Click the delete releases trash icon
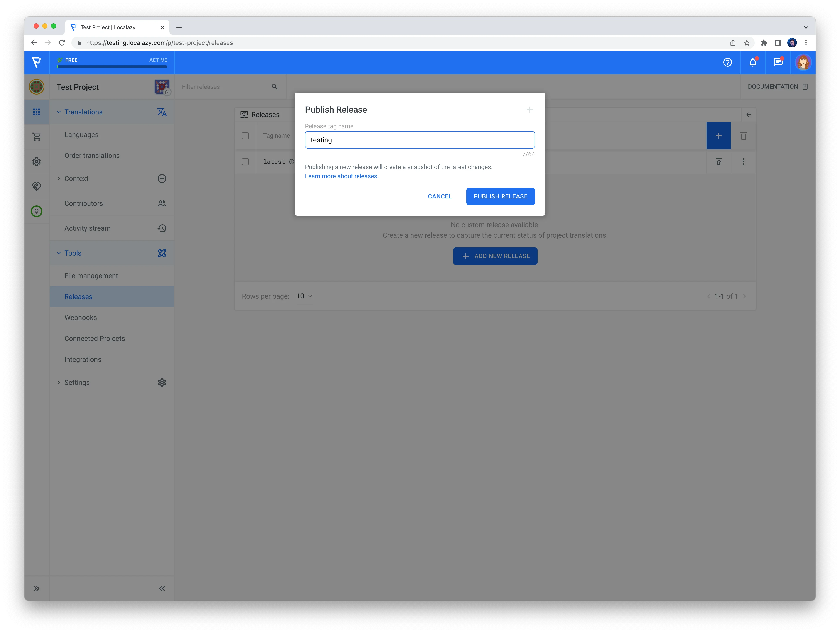 click(x=743, y=136)
